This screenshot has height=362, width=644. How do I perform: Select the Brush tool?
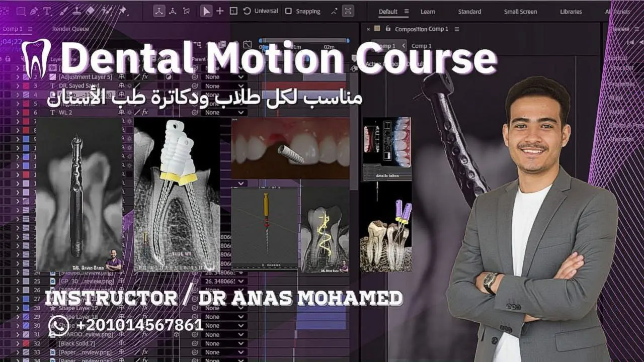pos(64,11)
